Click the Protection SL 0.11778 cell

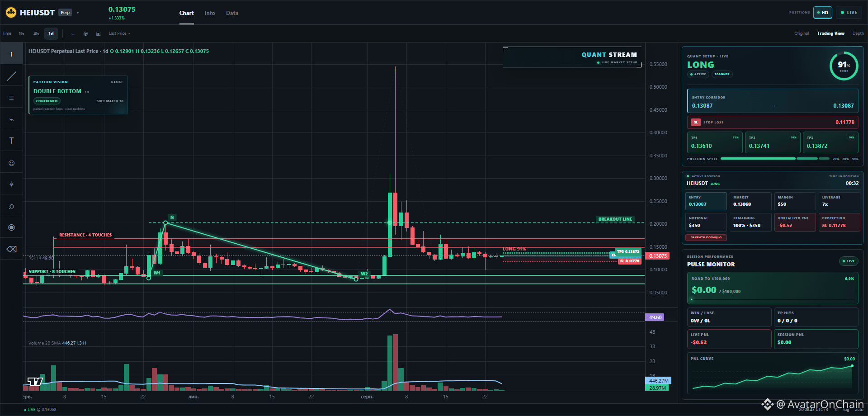coord(839,222)
